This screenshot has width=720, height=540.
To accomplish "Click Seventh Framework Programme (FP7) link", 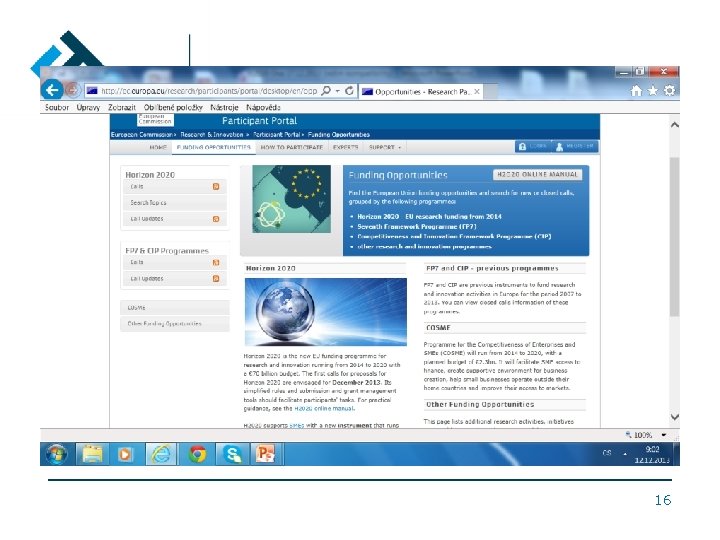I will (x=416, y=226).
